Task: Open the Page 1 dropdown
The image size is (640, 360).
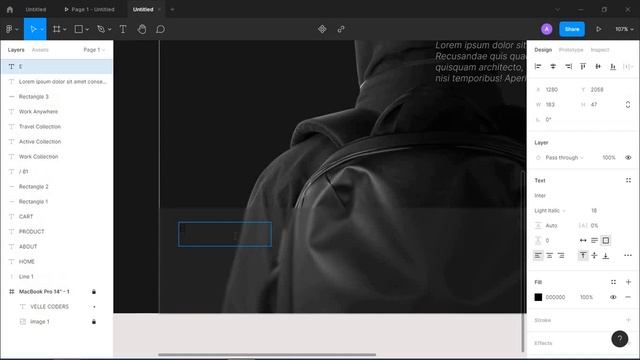Action: [x=94, y=50]
